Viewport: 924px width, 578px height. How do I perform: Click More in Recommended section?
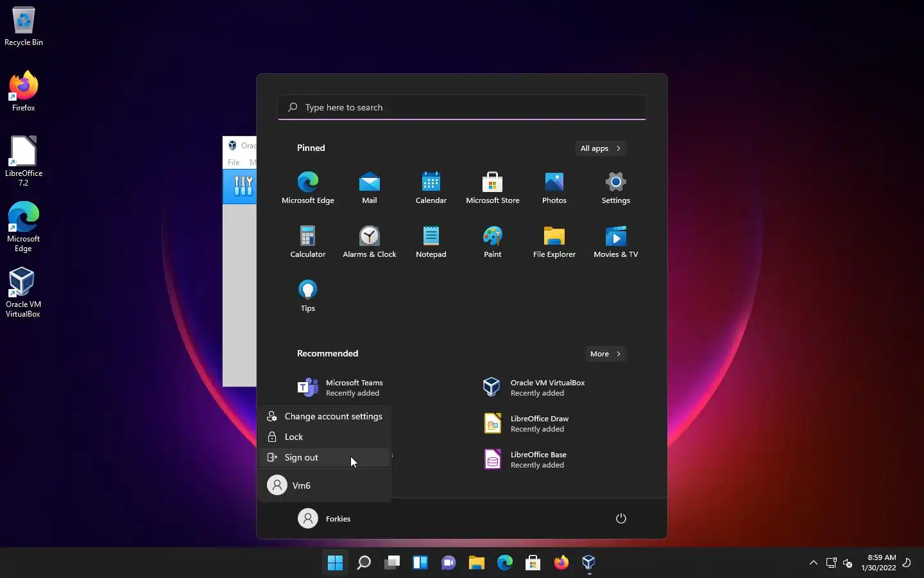coord(605,354)
